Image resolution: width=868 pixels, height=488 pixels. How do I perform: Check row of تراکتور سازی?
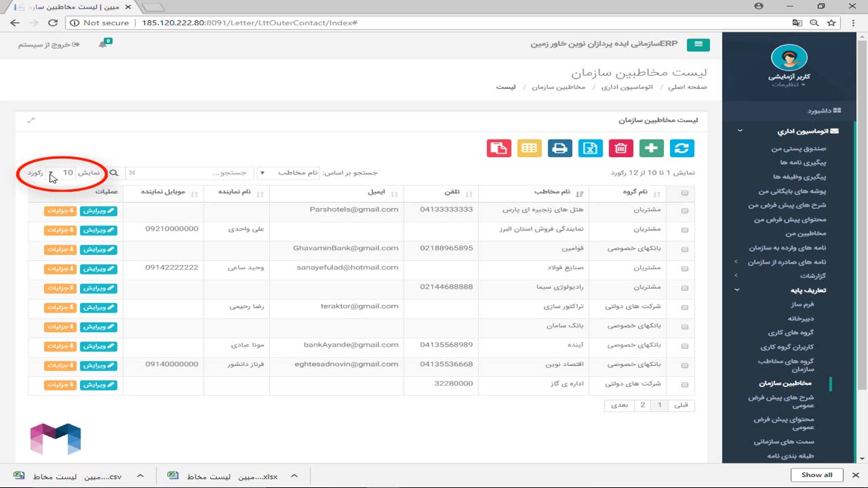click(684, 308)
